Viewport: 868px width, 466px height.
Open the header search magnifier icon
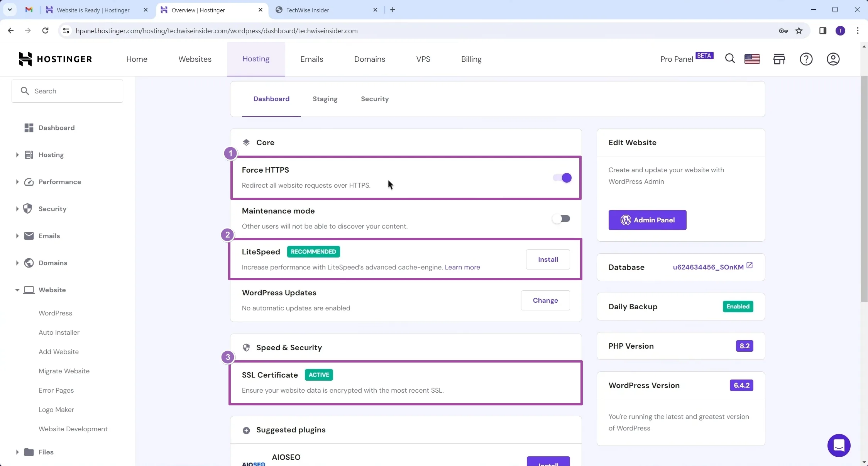click(730, 59)
